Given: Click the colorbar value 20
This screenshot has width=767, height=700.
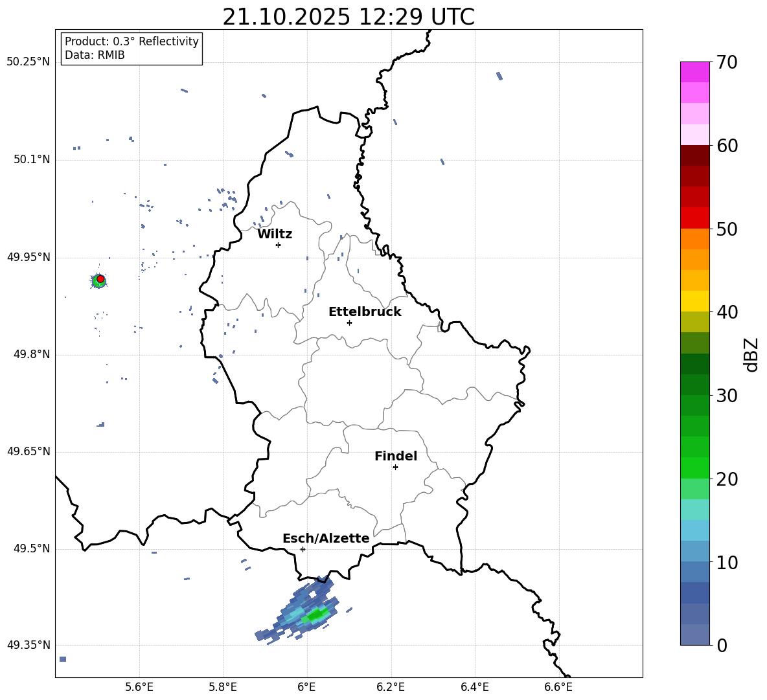Looking at the screenshot, I should pos(727,480).
